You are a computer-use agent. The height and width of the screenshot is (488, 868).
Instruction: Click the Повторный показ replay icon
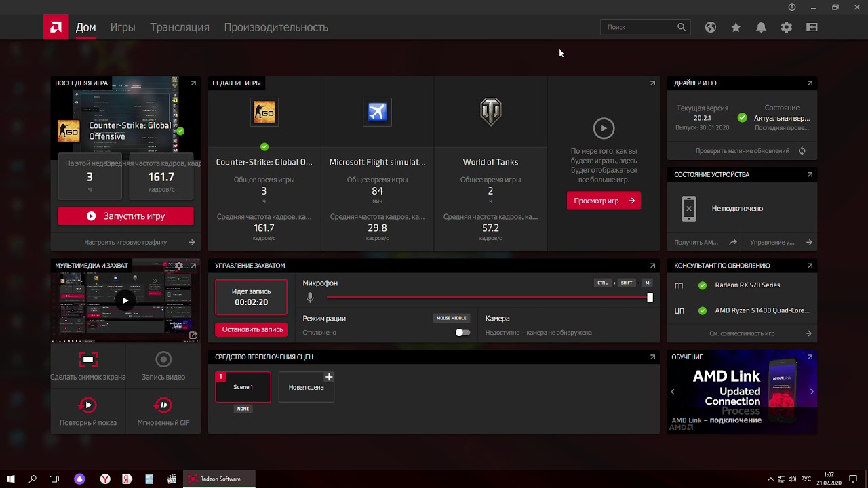88,405
